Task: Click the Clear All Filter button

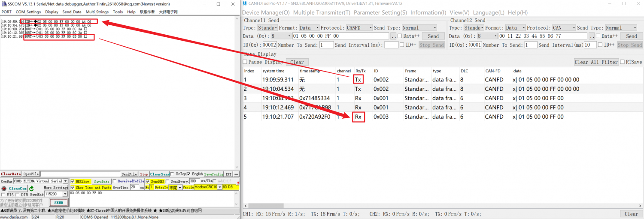Action: [596, 62]
